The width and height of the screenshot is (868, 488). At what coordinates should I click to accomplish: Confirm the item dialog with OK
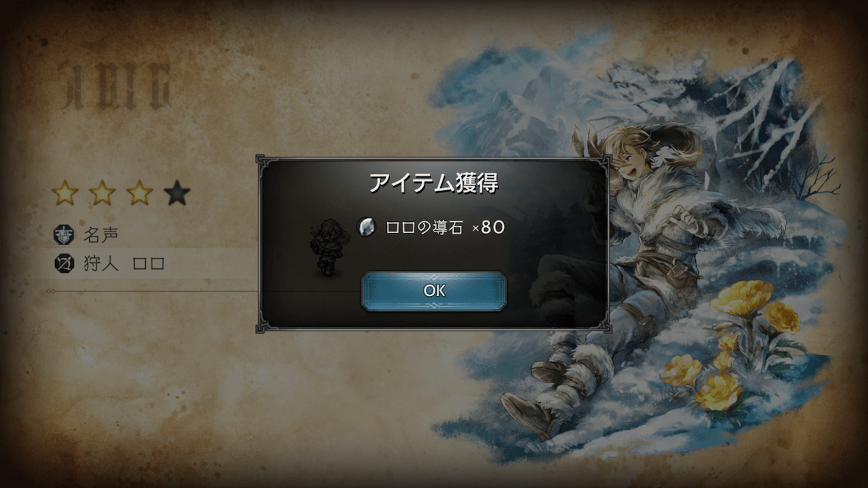(433, 290)
